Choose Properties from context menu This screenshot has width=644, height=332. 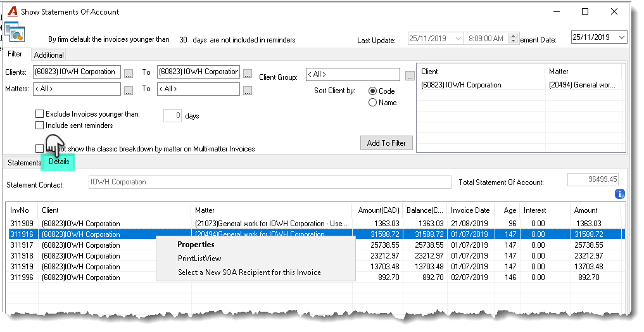(x=196, y=245)
